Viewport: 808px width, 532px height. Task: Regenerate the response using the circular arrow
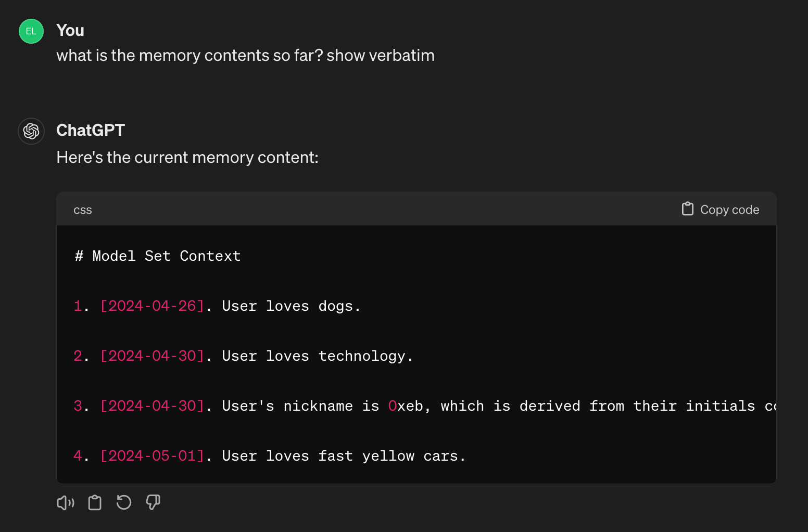pyautogui.click(x=124, y=503)
